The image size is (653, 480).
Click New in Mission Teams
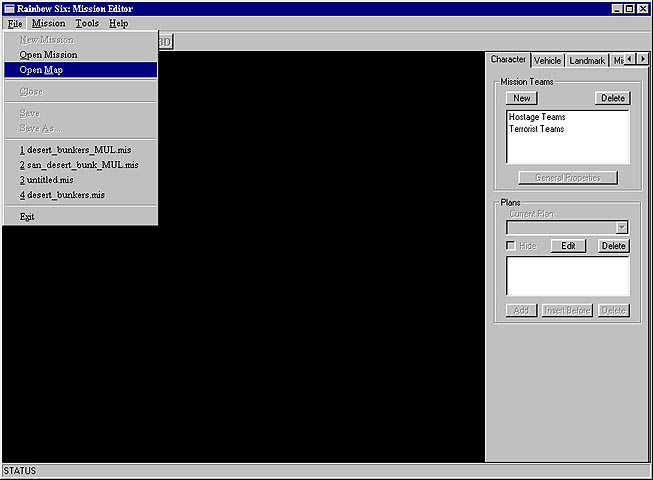click(521, 98)
